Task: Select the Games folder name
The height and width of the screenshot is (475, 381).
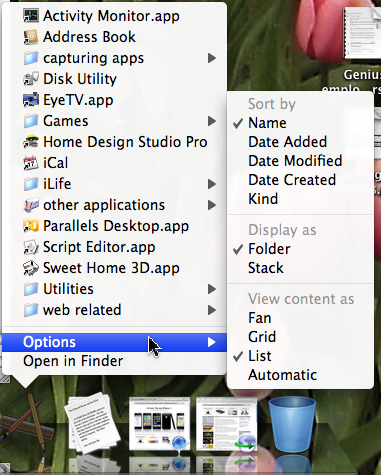Action: click(66, 121)
